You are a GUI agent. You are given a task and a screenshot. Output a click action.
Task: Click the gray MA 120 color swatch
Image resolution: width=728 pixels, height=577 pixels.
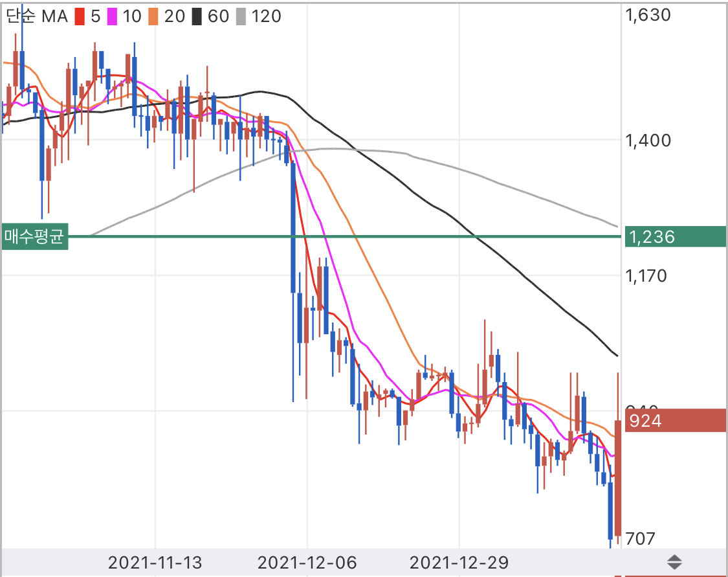241,17
